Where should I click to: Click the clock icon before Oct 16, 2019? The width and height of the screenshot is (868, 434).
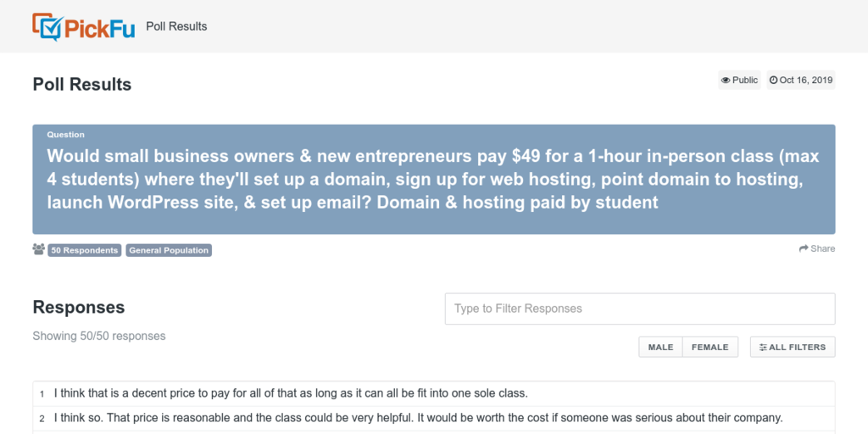click(773, 81)
